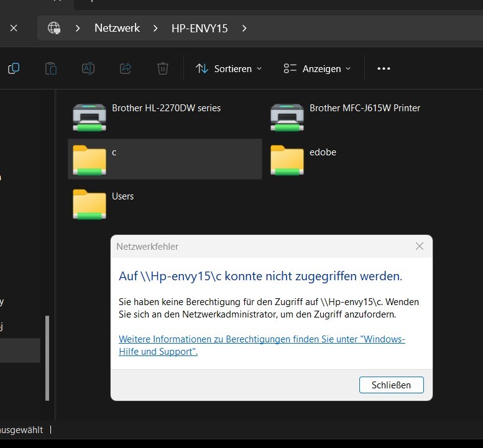Click the Paste clipboard icon in toolbar
Screen dimensions: 483x448
click(x=51, y=68)
